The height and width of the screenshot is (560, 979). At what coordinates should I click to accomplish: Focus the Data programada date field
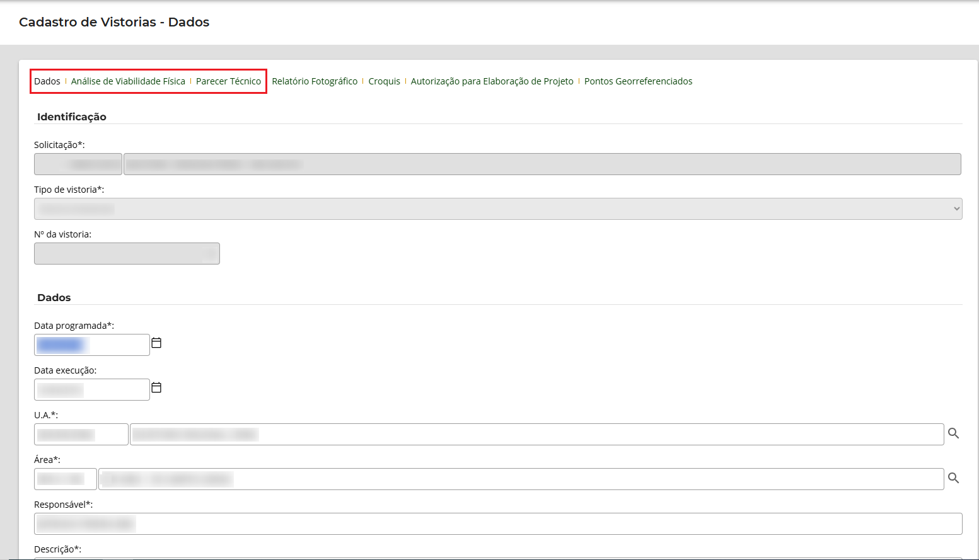[x=92, y=345]
